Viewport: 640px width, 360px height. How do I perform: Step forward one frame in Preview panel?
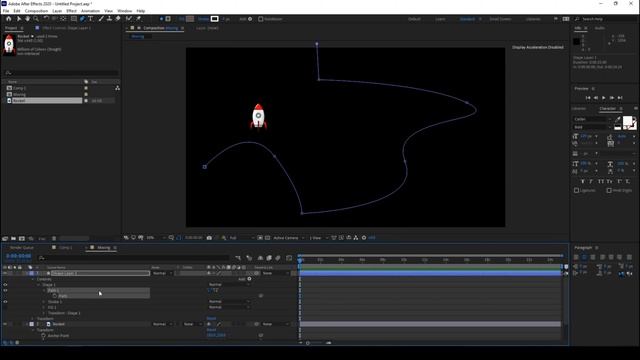coord(612,98)
